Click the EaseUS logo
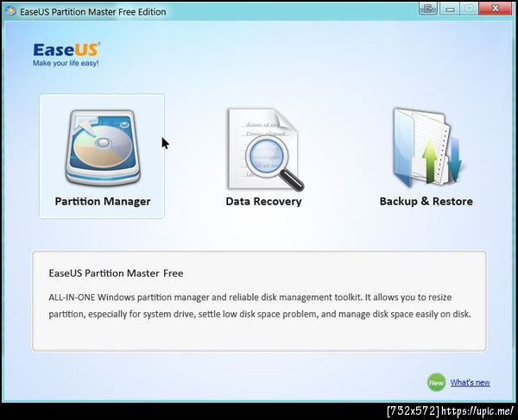Image resolution: width=518 pixels, height=420 pixels. click(x=66, y=50)
